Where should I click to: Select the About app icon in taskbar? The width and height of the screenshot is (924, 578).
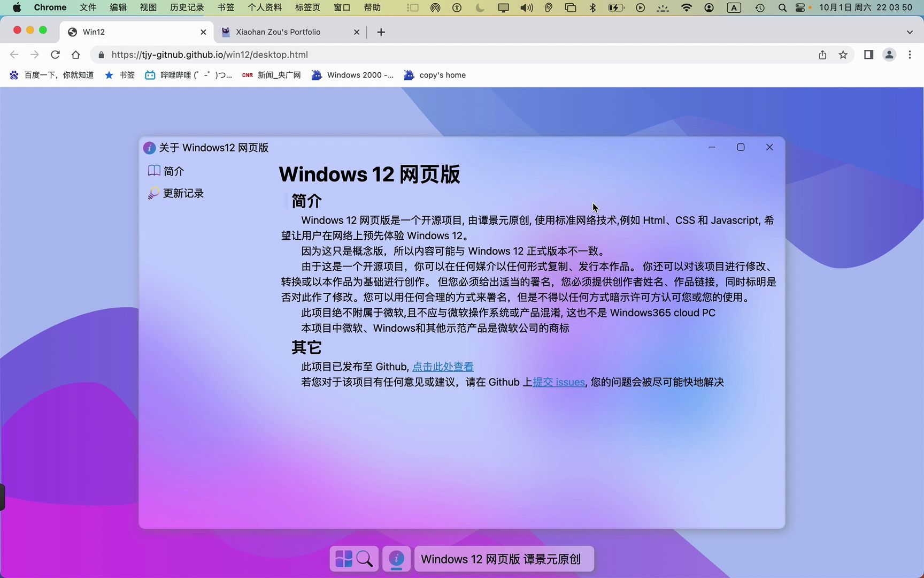[396, 559]
